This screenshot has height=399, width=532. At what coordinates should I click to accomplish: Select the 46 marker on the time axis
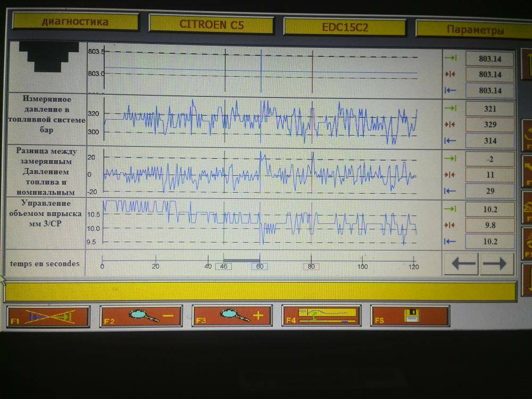click(223, 267)
